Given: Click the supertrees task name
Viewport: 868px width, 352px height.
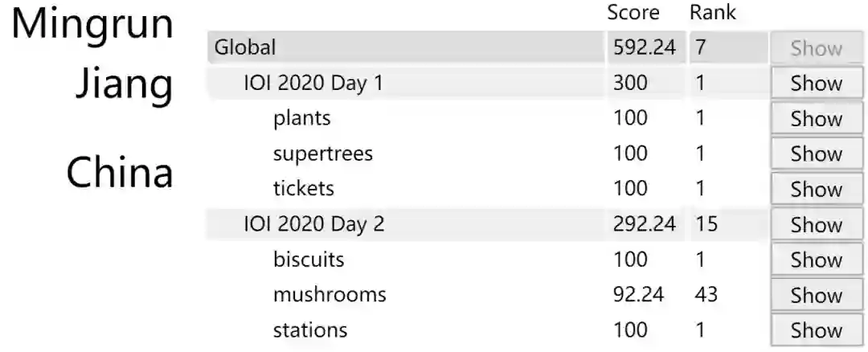Looking at the screenshot, I should (322, 153).
